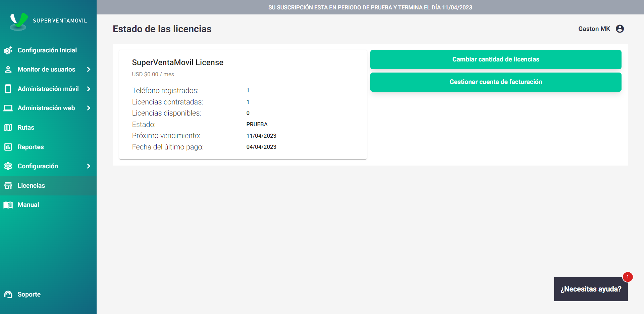This screenshot has width=644, height=314.
Task: Click the Estado de las licencias heading
Action: [x=162, y=29]
